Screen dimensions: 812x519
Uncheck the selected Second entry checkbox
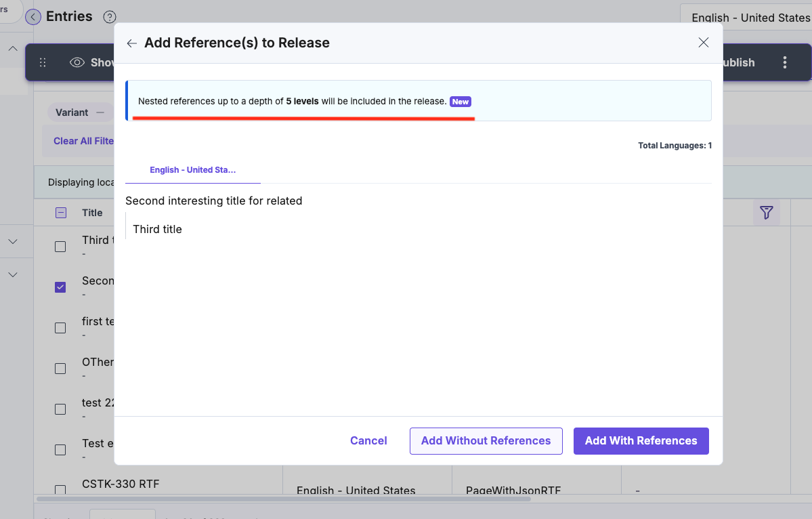click(x=60, y=287)
